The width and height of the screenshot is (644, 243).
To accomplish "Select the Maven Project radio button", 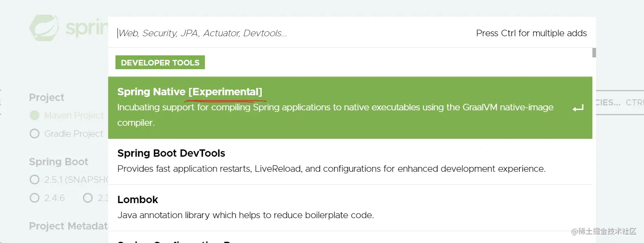I will (35, 116).
